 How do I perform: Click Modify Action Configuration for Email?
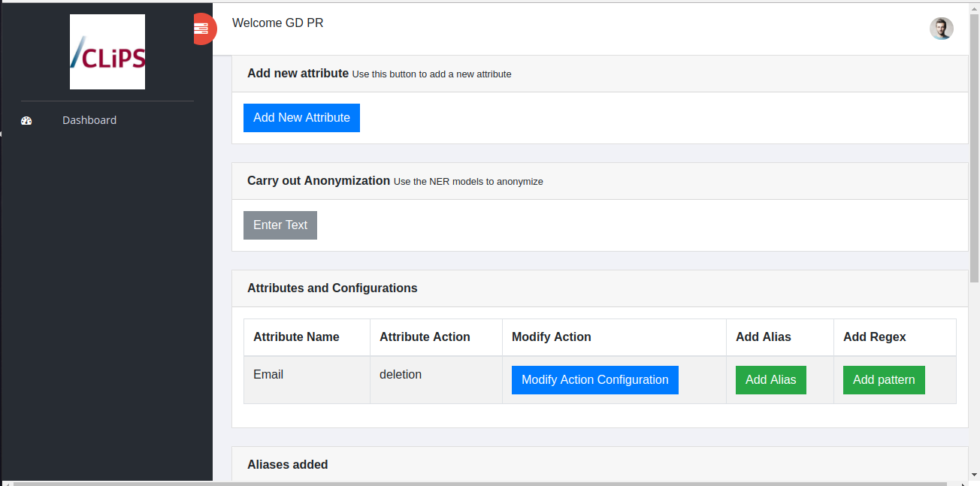[x=595, y=380]
